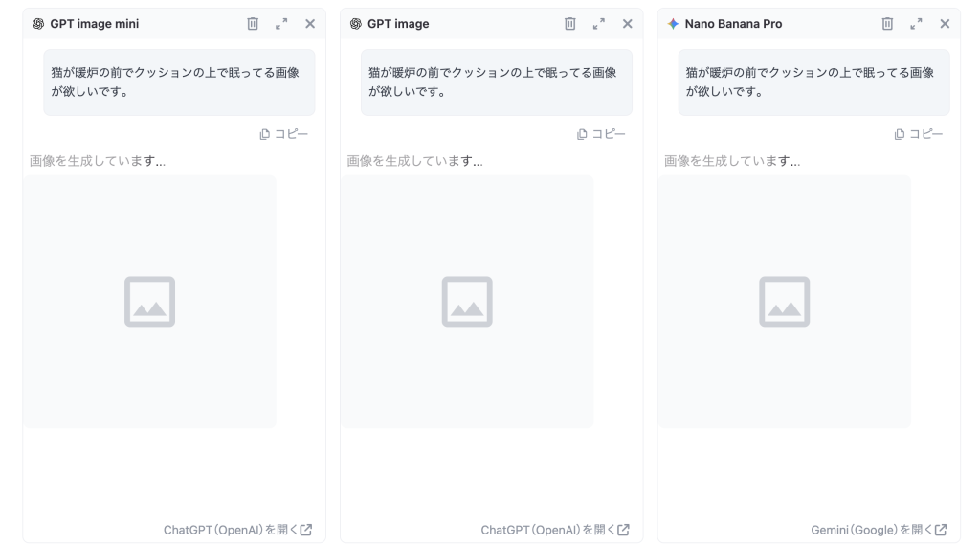Close the GPT image panel

click(x=628, y=24)
